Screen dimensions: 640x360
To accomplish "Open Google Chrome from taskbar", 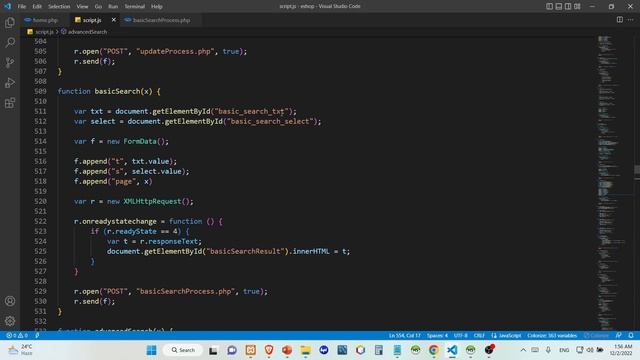I will [433, 350].
